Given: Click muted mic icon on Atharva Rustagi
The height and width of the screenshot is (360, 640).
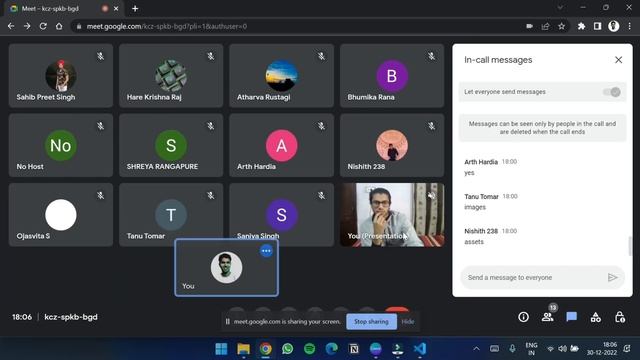Looking at the screenshot, I should [x=321, y=56].
